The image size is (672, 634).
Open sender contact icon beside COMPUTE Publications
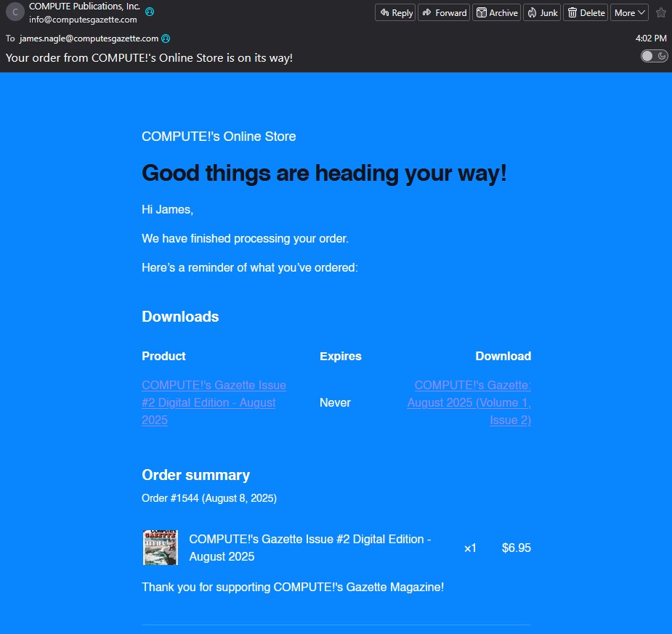point(150,12)
